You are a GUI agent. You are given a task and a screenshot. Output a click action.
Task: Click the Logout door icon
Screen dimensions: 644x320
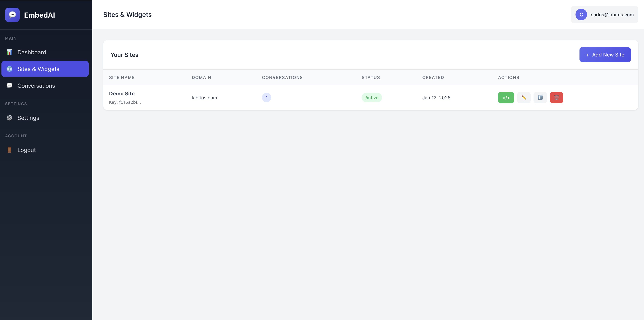point(9,150)
